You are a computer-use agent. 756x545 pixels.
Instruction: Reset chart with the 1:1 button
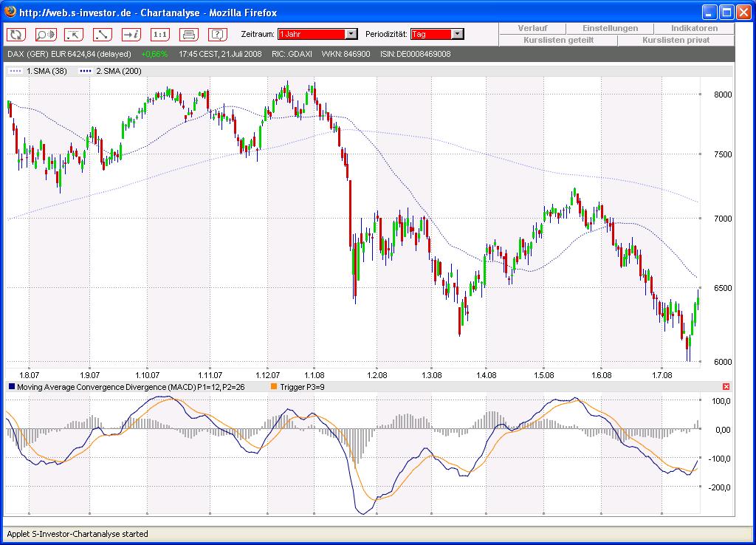point(160,34)
